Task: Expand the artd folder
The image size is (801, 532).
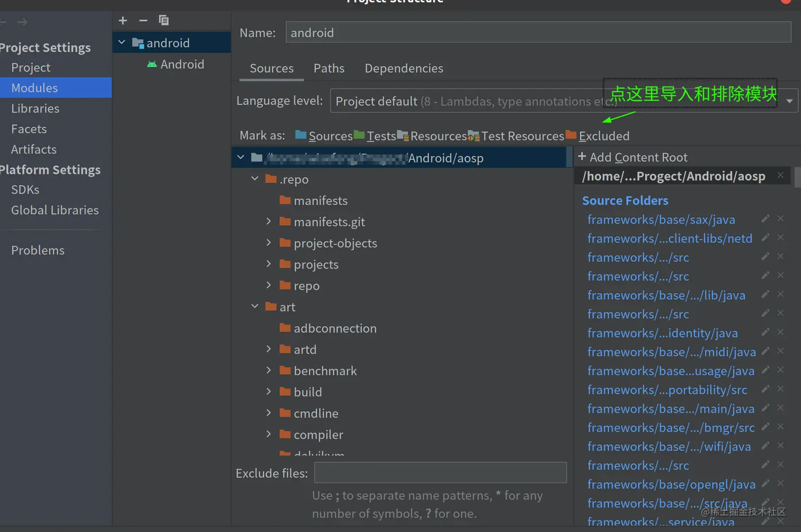Action: tap(269, 349)
